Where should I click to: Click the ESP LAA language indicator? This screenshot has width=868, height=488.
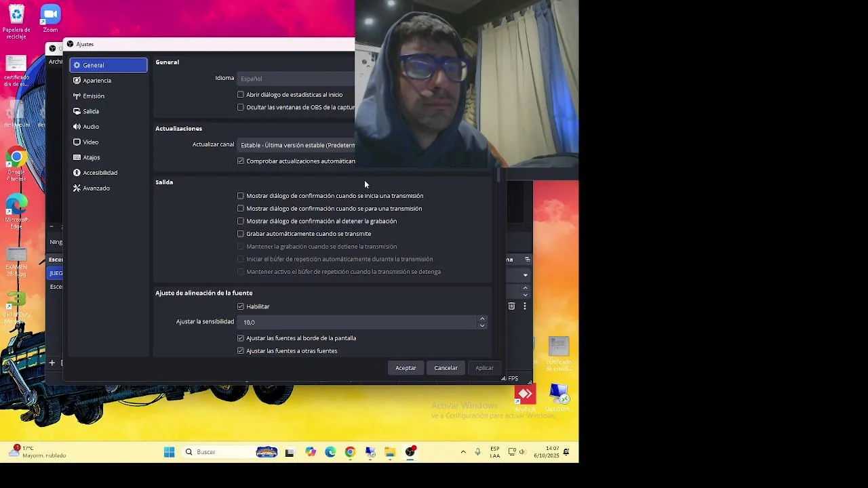click(x=495, y=452)
